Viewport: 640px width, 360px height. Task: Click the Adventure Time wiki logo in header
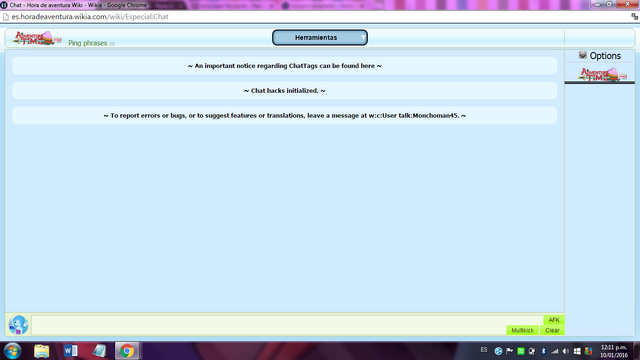click(37, 38)
